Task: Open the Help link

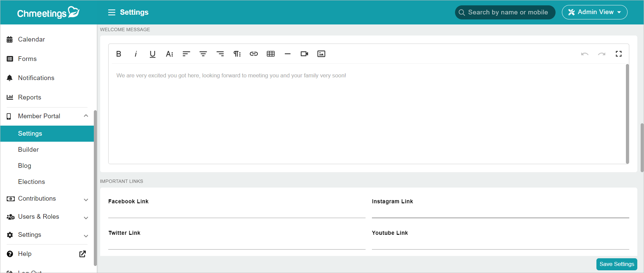Action: [25, 254]
